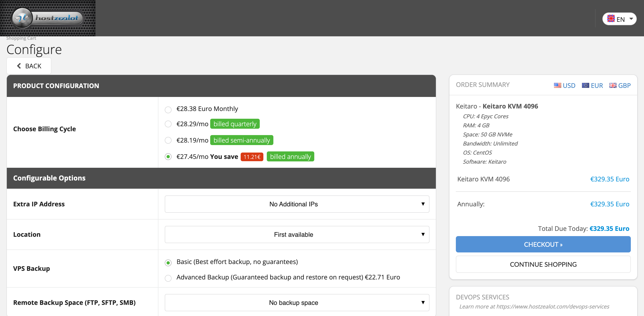Open the Remote Backup Space dropdown

coord(297,303)
